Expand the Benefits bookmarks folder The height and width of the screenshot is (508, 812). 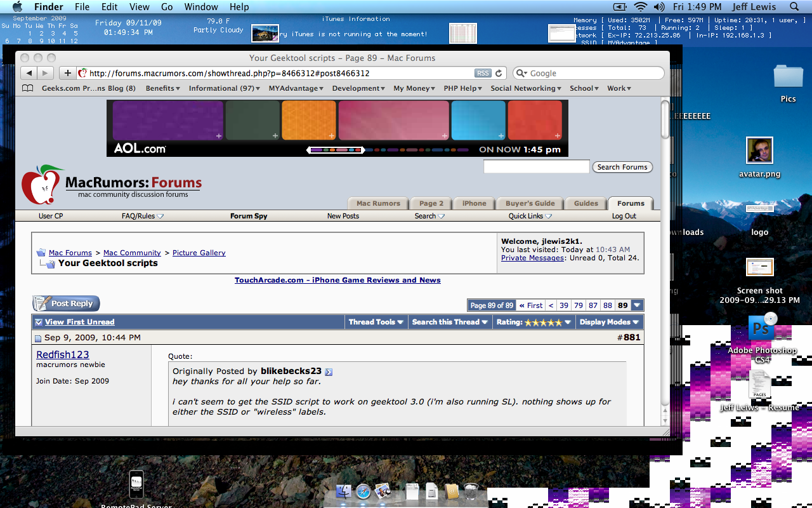point(163,88)
